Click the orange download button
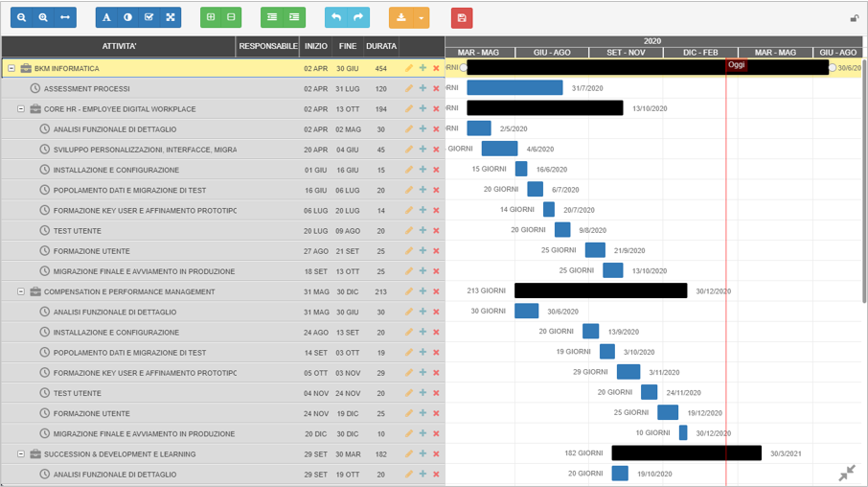Image resolution: width=868 pixels, height=487 pixels. (x=401, y=17)
